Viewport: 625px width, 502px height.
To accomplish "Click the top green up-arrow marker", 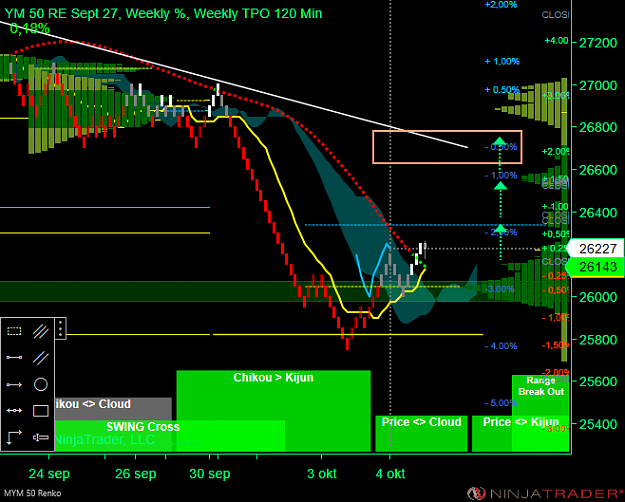I will [500, 140].
